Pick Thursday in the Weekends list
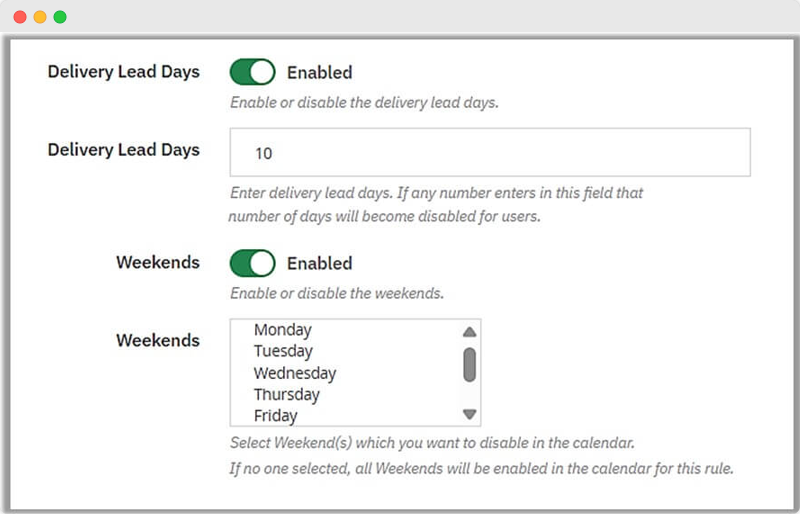This screenshot has height=514, width=800. point(289,394)
